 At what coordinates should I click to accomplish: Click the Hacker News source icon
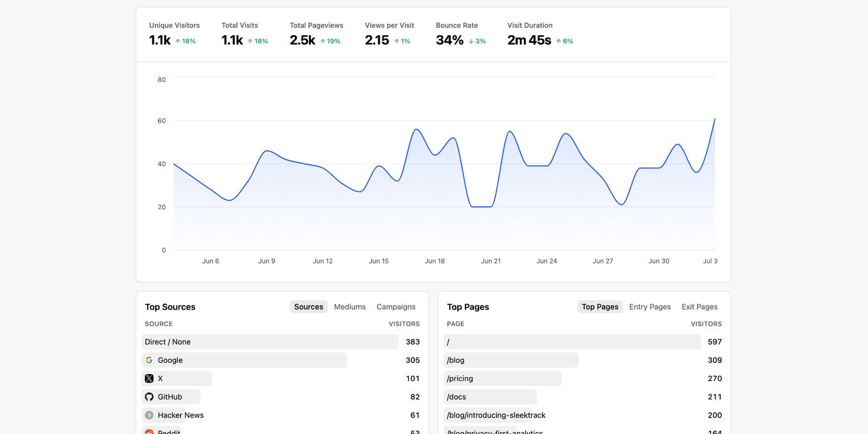pyautogui.click(x=149, y=415)
